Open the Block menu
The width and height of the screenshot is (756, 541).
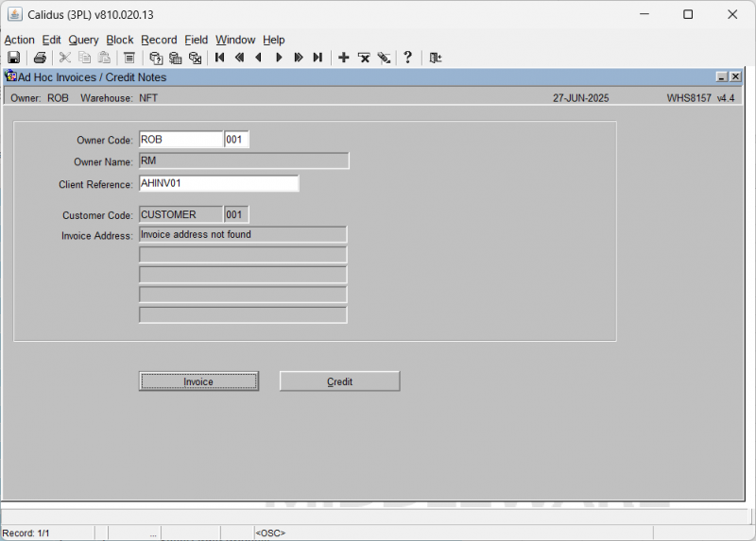120,40
